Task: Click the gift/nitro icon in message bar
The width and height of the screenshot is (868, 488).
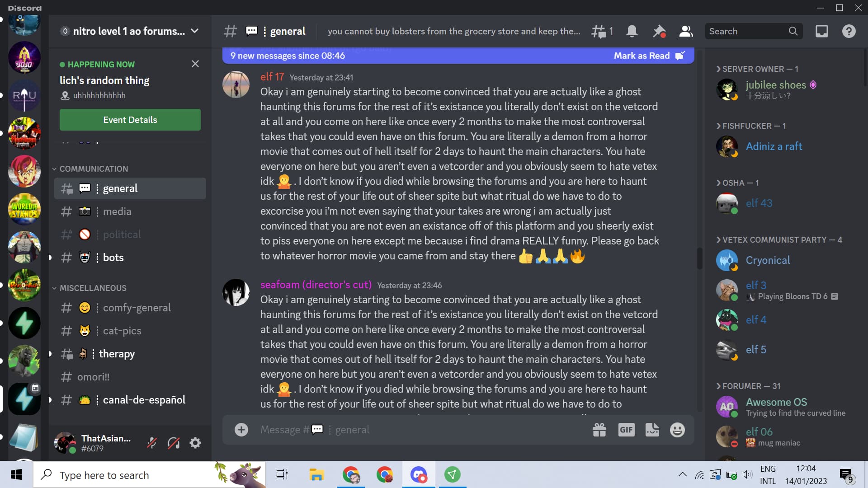Action: pos(599,430)
